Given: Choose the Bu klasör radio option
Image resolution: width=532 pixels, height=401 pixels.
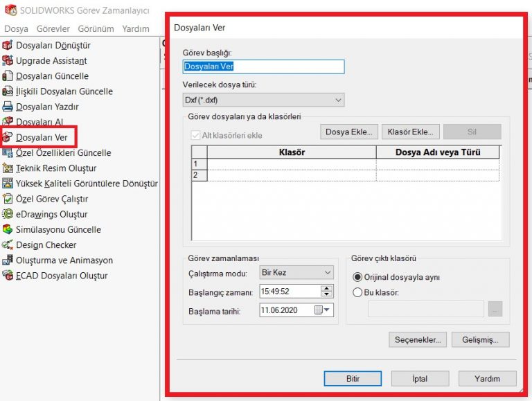Looking at the screenshot, I should [357, 292].
